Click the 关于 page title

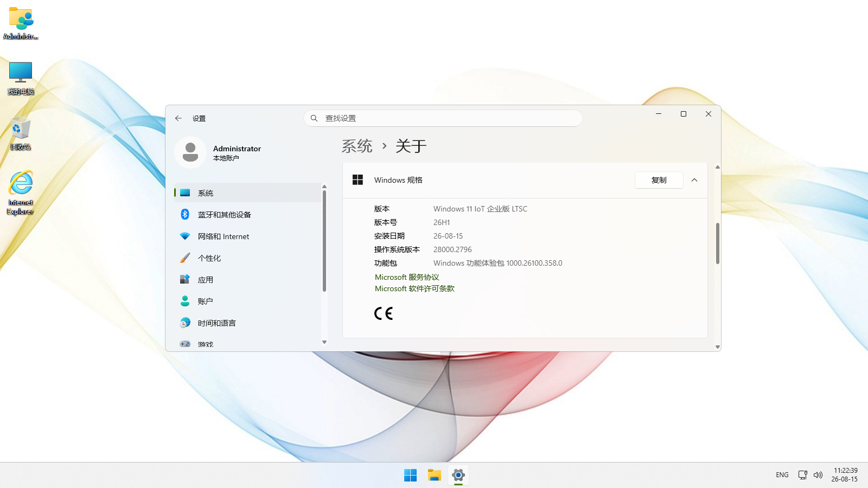(411, 146)
